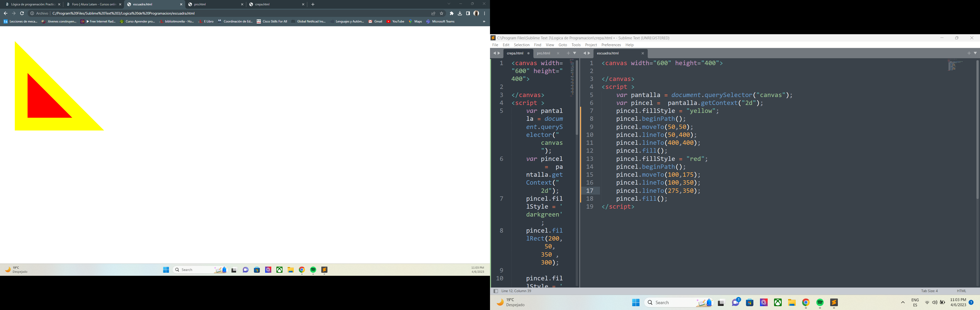Image resolution: width=980 pixels, height=310 pixels.
Task: Switch to the crepa.html Chrome tab
Action: coord(277,5)
